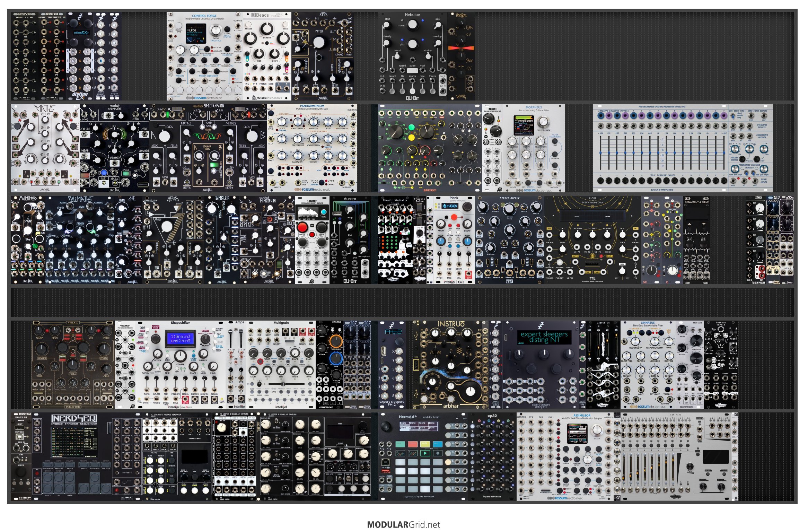Select the VC Stochastic Voltage Generator module
Viewport: 808px width, 532px height.
coord(177,456)
